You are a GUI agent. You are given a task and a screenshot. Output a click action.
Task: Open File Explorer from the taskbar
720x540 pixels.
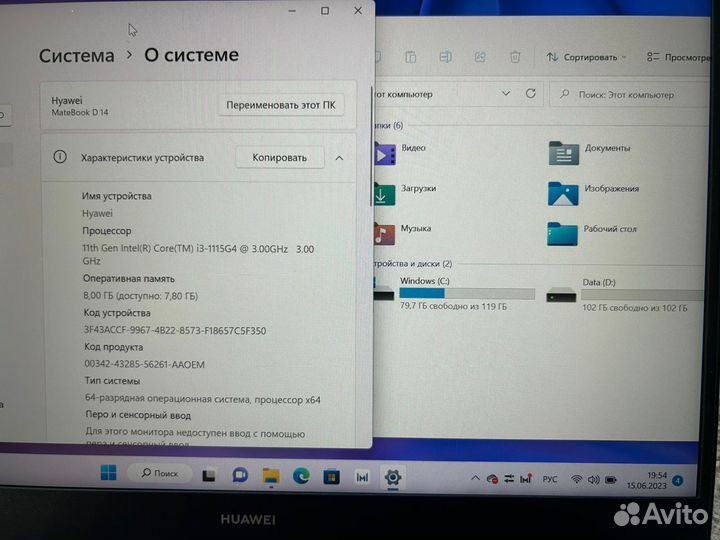coord(271,477)
